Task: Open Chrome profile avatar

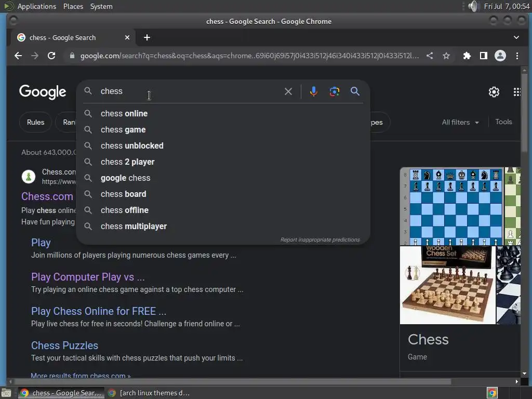Action: [500, 56]
